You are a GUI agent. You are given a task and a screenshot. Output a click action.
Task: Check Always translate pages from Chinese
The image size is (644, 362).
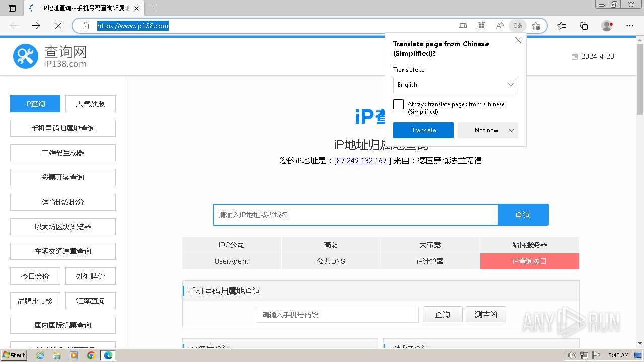tap(398, 104)
